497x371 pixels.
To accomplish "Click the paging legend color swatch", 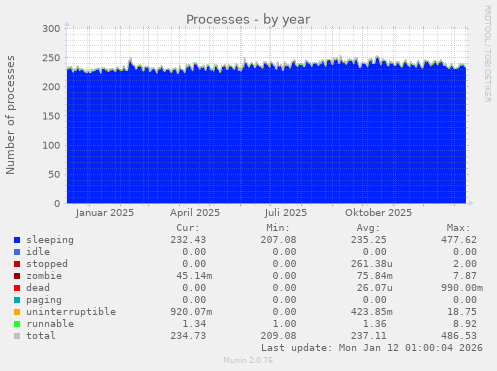I will [17, 300].
